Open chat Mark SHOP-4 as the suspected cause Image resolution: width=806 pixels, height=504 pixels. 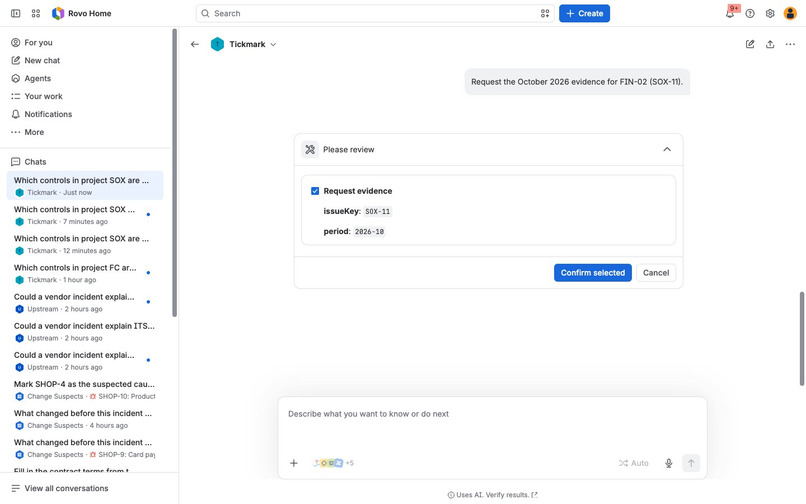click(85, 390)
